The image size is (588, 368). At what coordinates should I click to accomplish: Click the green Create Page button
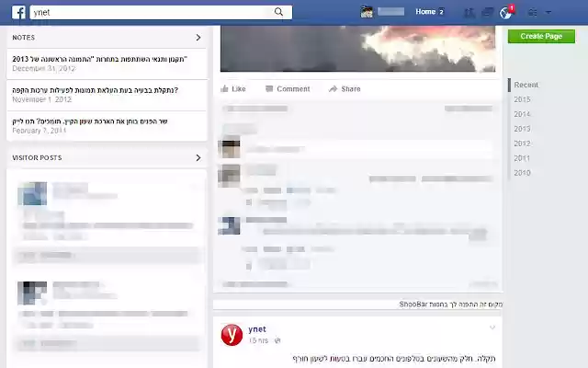[x=541, y=36]
